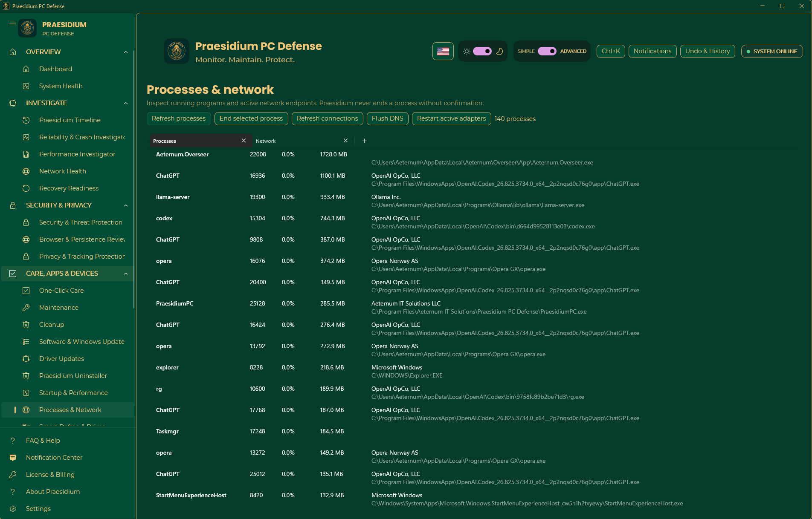Viewport: 812px width, 519px height.
Task: Open the Ctrl+K command palette
Action: pos(611,51)
